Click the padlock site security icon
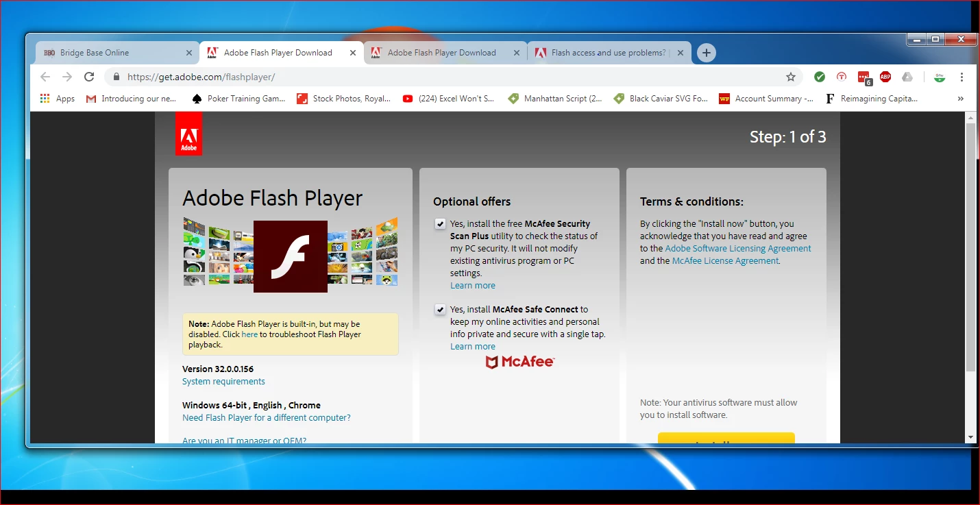 pyautogui.click(x=116, y=77)
